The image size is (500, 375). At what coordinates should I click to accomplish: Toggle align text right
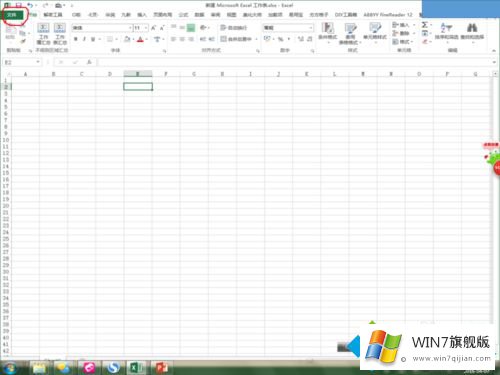pos(191,39)
